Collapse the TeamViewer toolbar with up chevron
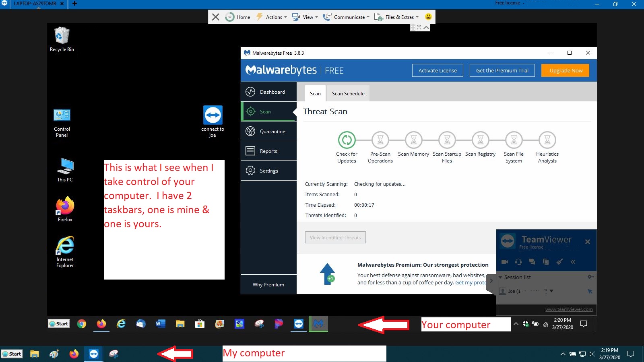This screenshot has width=644, height=362. [x=426, y=27]
